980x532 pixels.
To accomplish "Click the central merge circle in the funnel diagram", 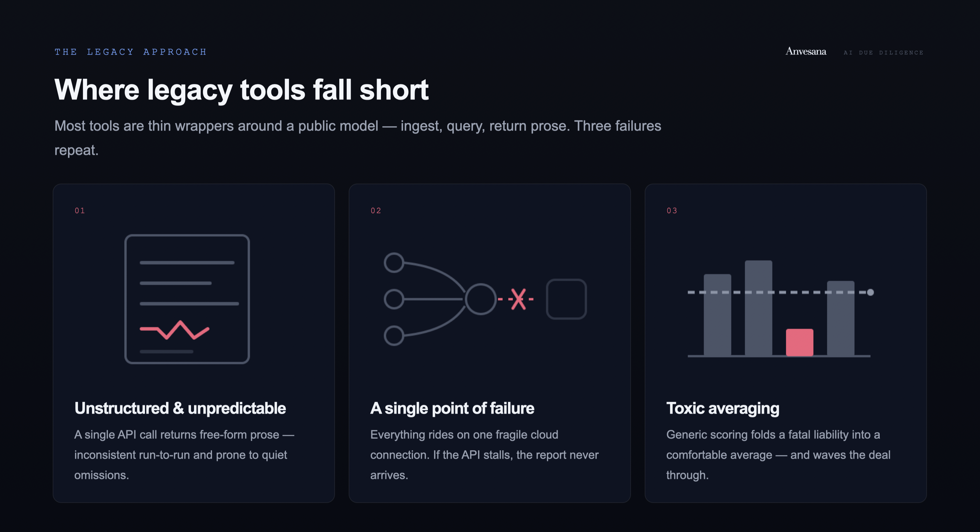I will (481, 299).
